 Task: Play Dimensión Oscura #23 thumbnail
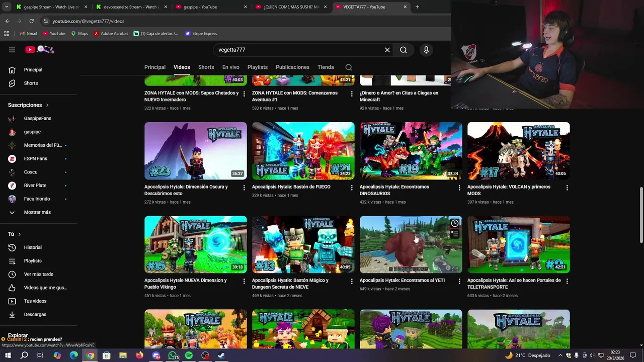pos(196,151)
